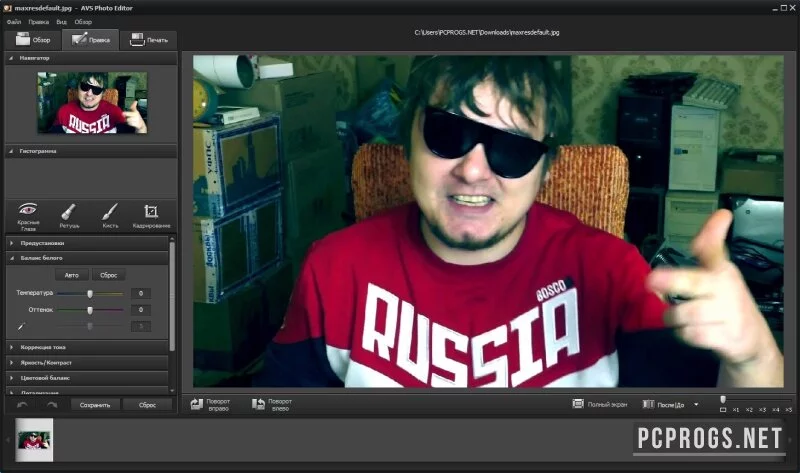
Task: Set zoom level to x3
Action: [x=762, y=410]
